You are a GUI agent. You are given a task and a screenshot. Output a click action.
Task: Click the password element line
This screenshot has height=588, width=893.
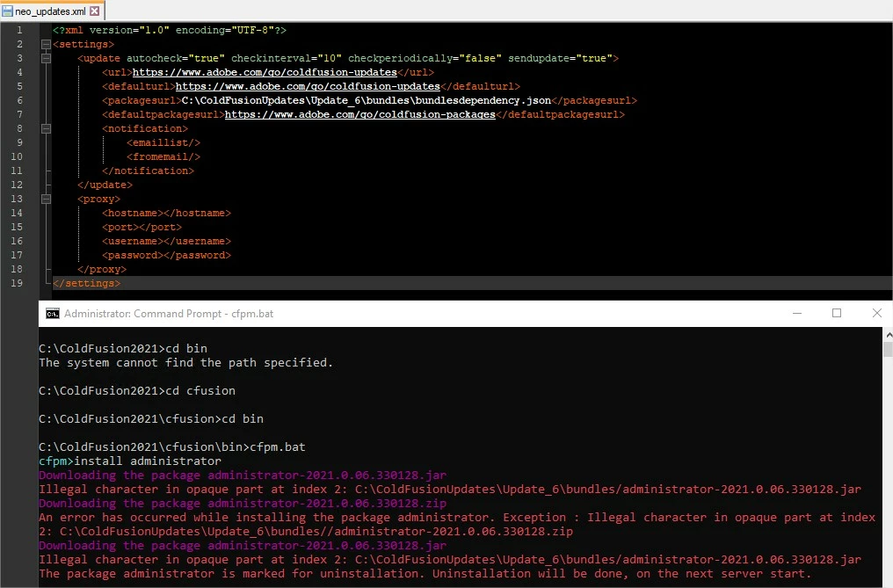(x=166, y=255)
